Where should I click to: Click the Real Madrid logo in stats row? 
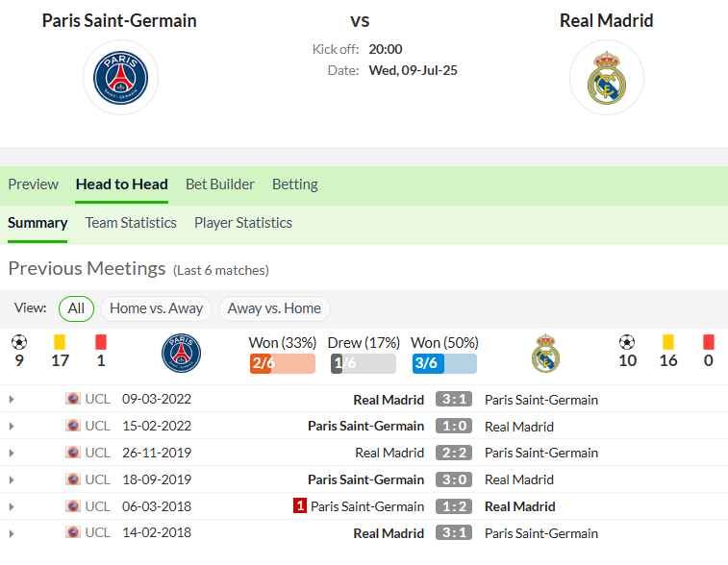(x=545, y=353)
